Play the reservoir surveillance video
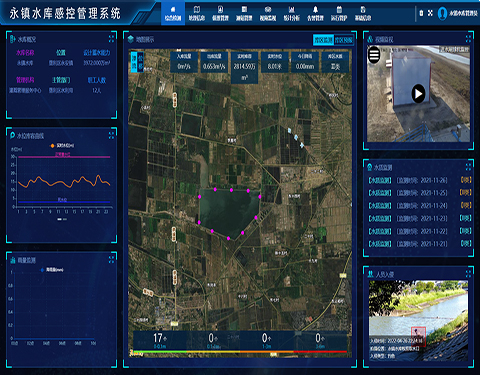This screenshot has width=480, height=375. [418, 94]
